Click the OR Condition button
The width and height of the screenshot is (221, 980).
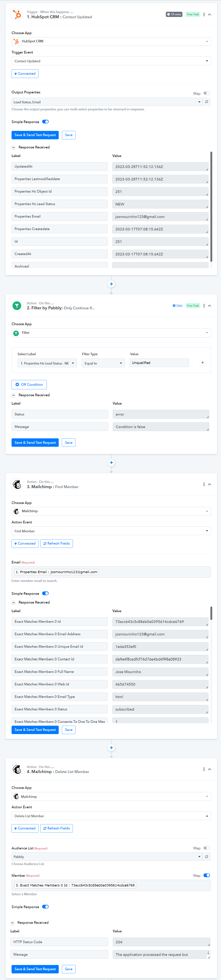29,385
